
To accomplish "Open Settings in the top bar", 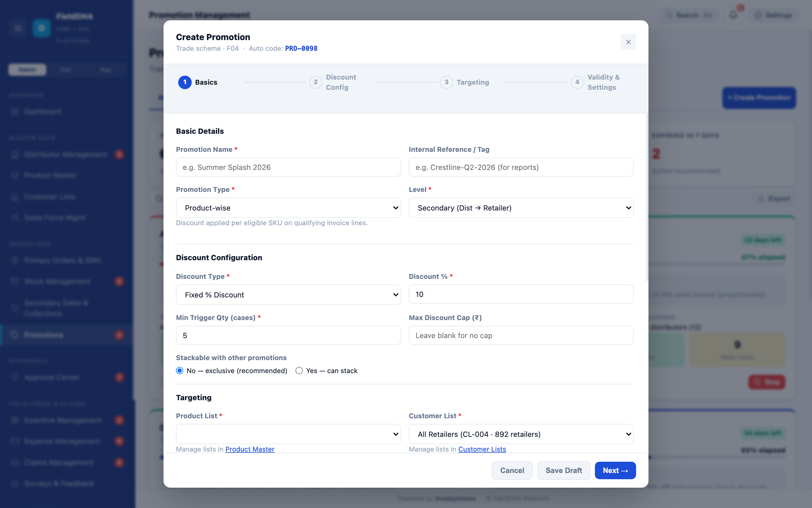I will click(x=774, y=15).
